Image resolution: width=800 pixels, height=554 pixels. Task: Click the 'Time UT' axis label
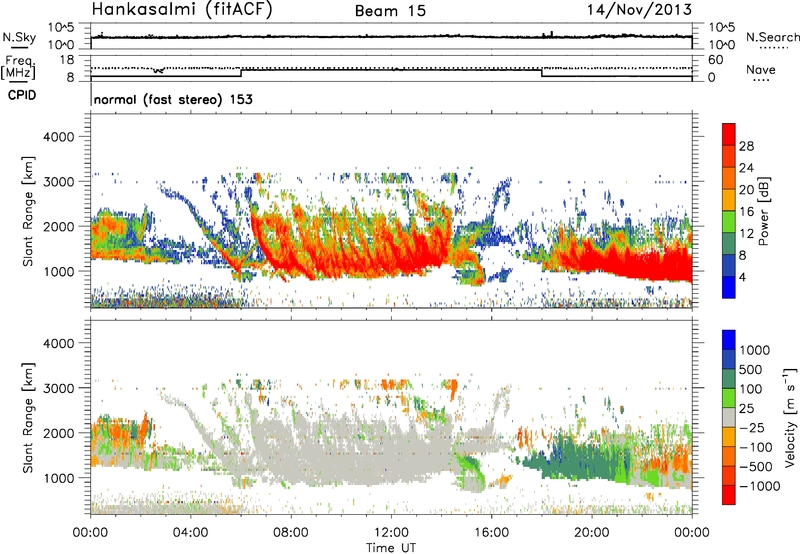391,547
